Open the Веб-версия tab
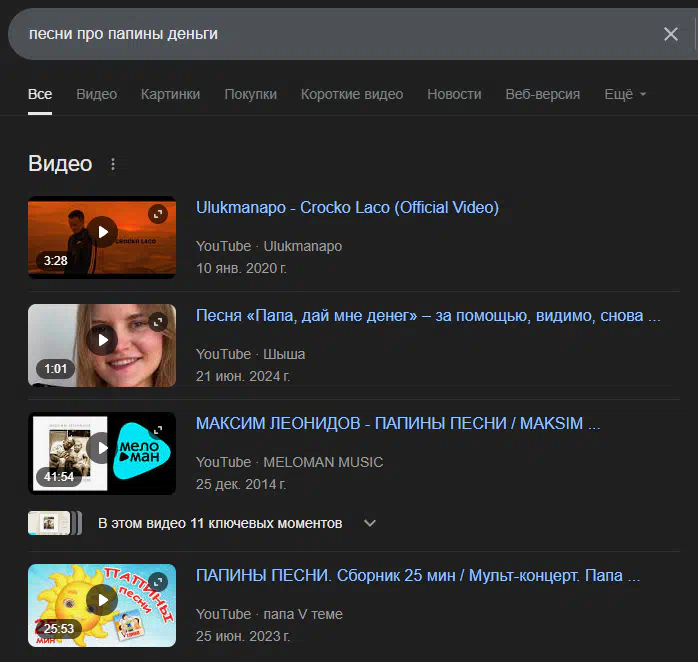This screenshot has height=662, width=698. click(x=543, y=94)
